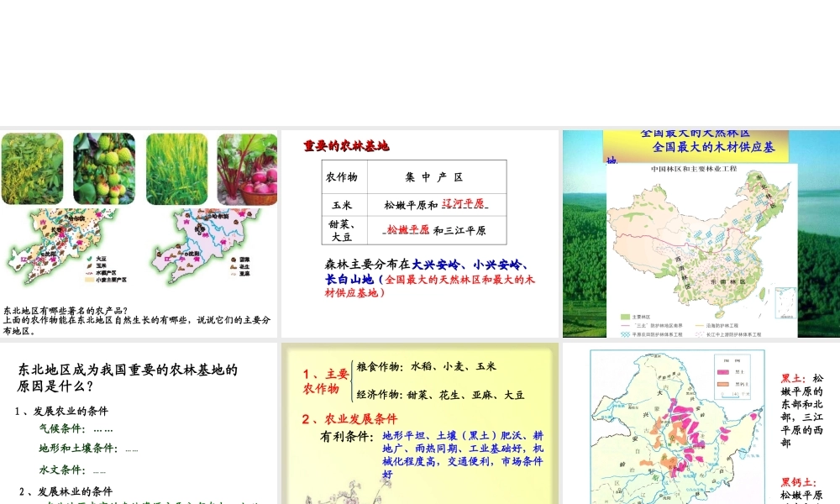Screen dimensions: 840x504
Task: Click the 重要的农林基地 heading
Action: pyautogui.click(x=346, y=145)
